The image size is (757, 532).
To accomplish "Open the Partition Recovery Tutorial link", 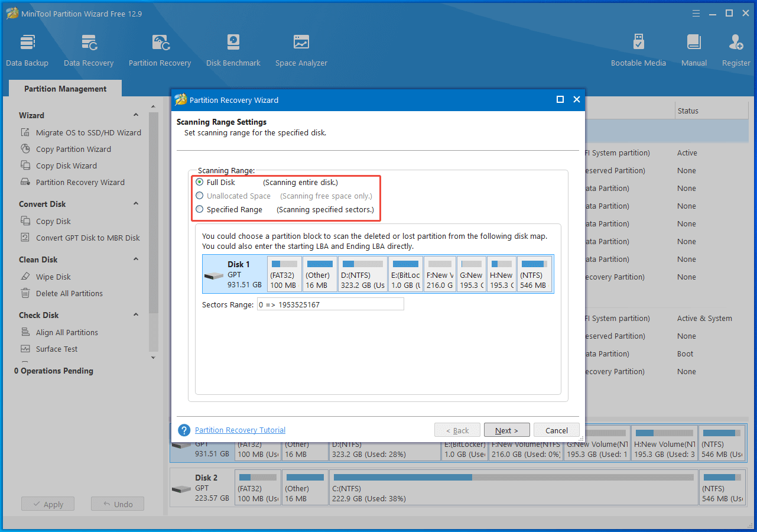I will [x=240, y=430].
